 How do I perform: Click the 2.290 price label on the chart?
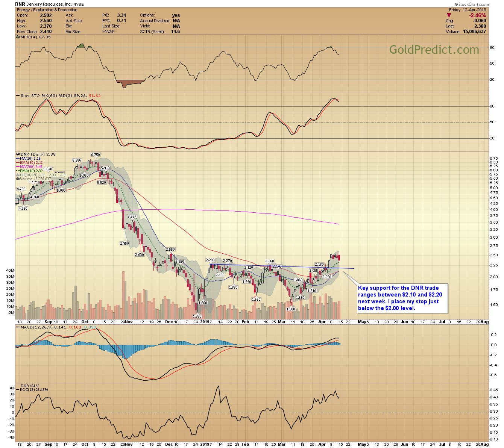[x=210, y=260]
